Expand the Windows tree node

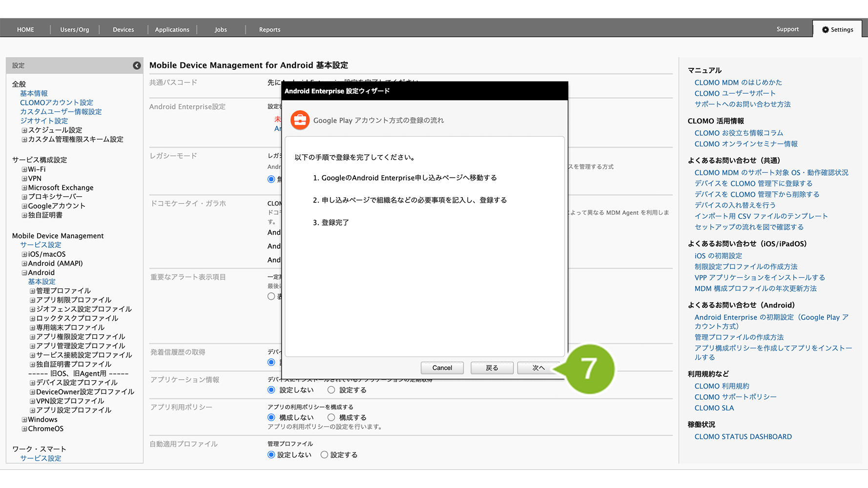24,420
